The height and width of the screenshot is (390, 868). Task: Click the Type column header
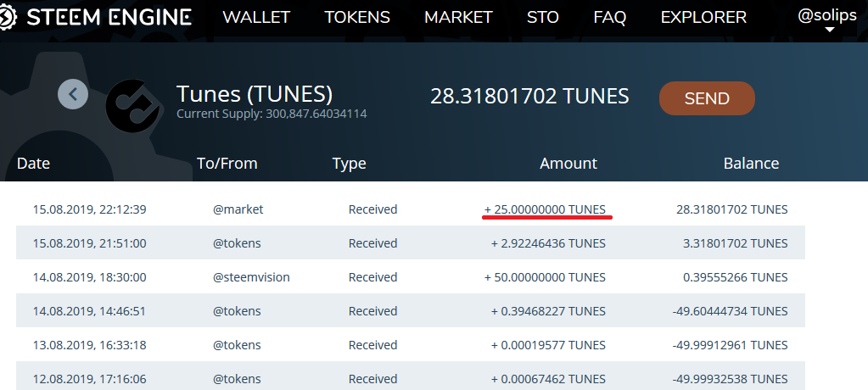pyautogui.click(x=350, y=164)
